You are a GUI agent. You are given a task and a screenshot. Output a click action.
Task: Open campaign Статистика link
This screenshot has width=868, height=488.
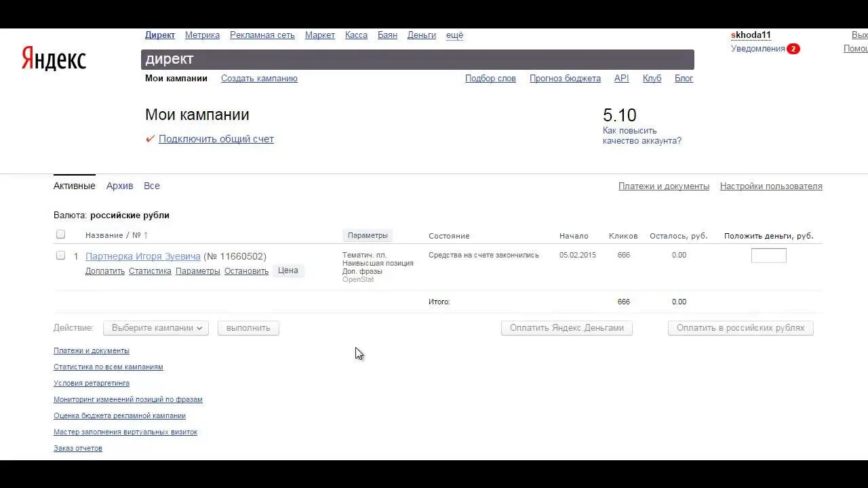pyautogui.click(x=150, y=271)
